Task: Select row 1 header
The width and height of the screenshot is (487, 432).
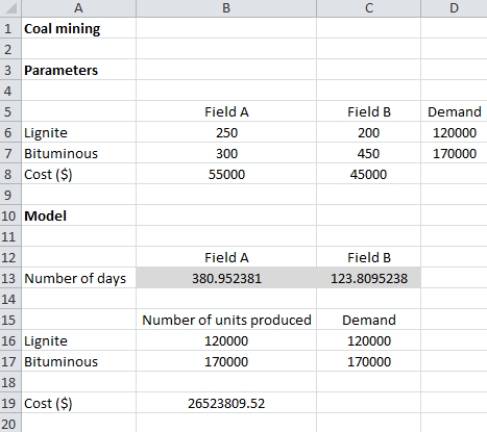Action: click(x=11, y=28)
